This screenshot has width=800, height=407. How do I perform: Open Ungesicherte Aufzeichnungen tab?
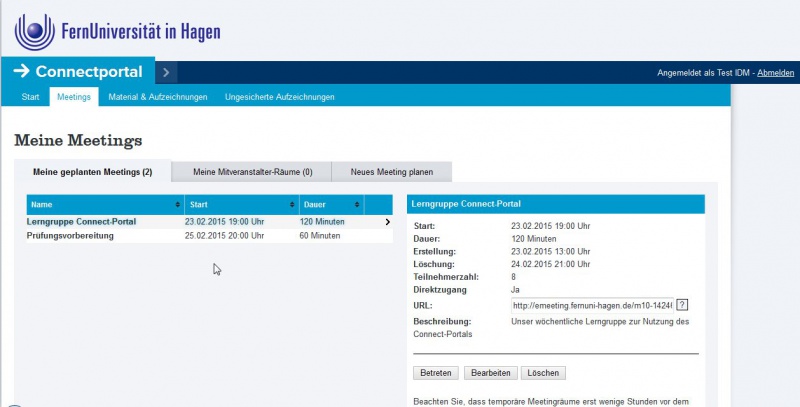click(280, 97)
